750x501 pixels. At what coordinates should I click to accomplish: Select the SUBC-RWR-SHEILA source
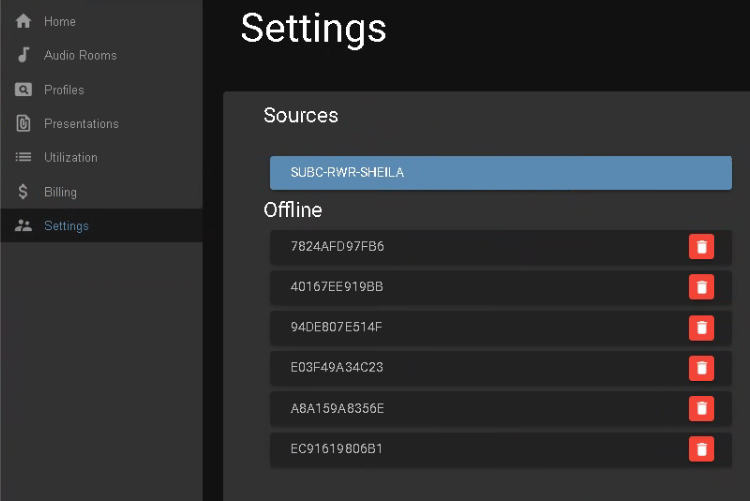pos(500,172)
